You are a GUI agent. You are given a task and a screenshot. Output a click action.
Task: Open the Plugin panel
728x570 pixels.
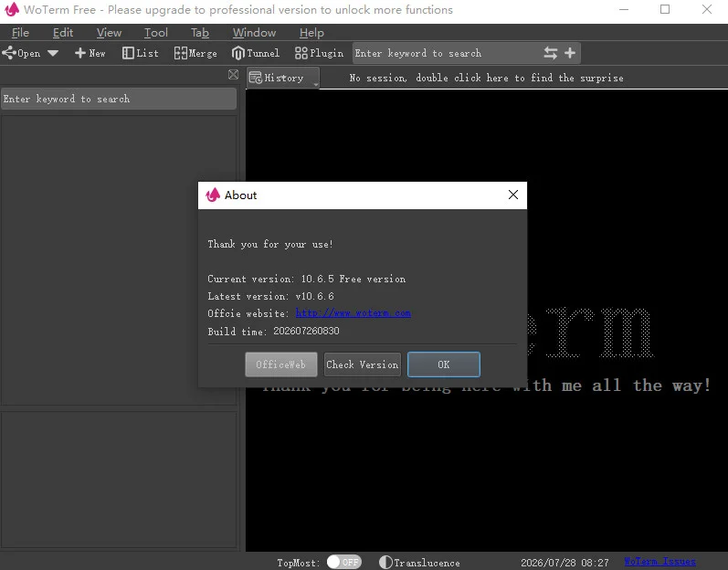319,53
